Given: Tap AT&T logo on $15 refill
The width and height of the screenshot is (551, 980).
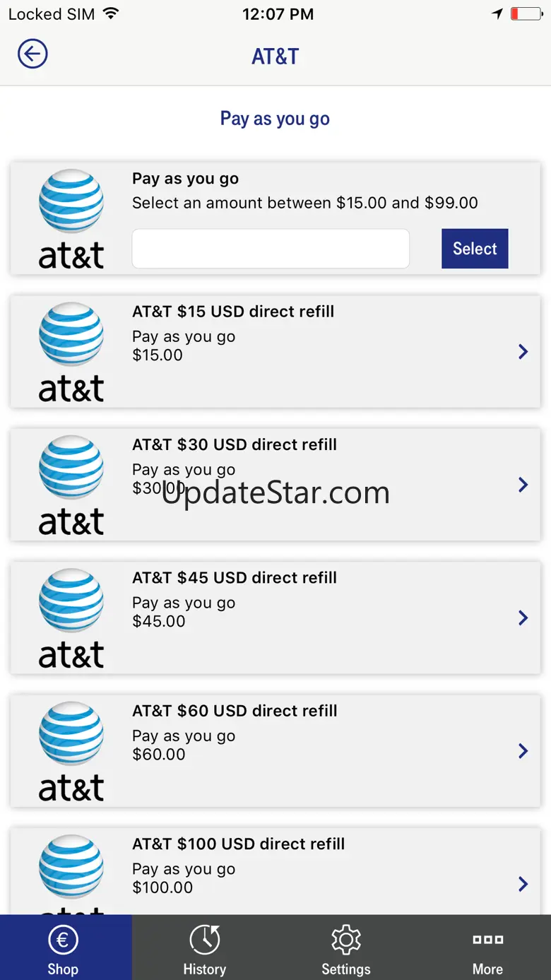Looking at the screenshot, I should point(71,352).
